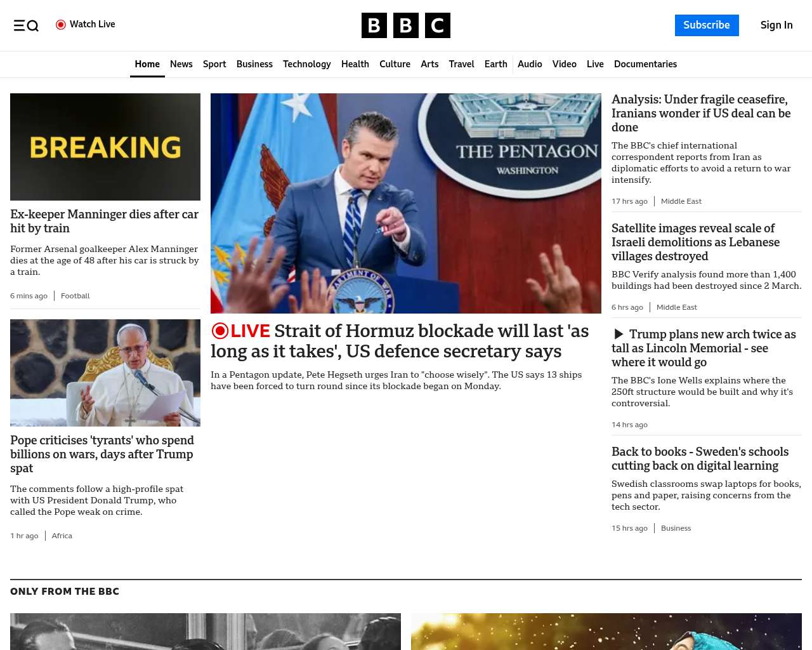
Task: Click the Sign In link
Action: coord(776,25)
